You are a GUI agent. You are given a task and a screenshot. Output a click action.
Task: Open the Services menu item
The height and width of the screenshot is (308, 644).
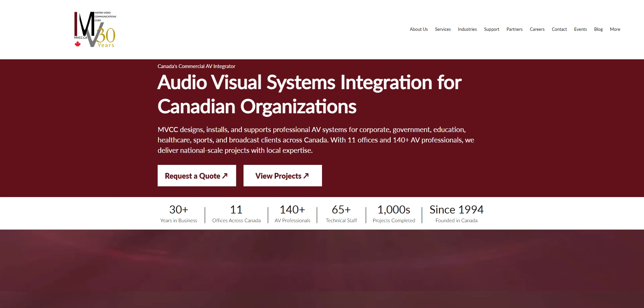[443, 29]
